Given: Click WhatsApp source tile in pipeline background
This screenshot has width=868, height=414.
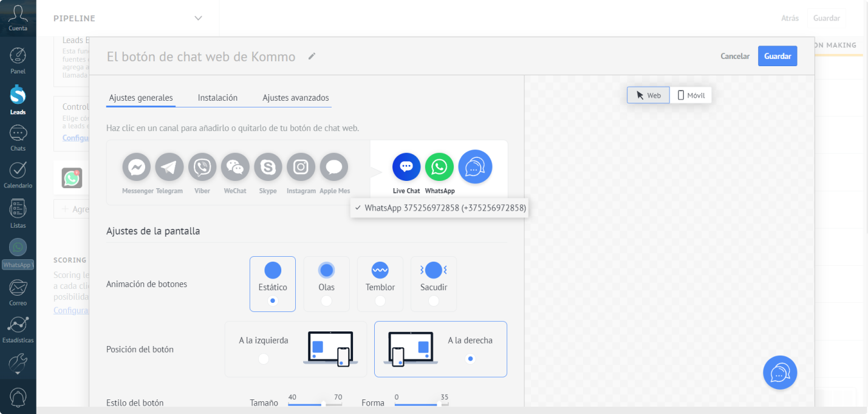Looking at the screenshot, I should click(x=72, y=178).
